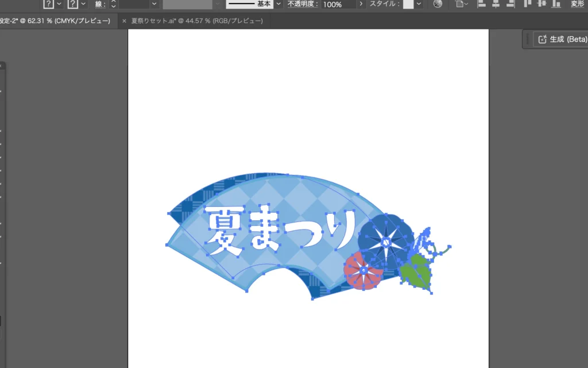588x368 pixels.
Task: Open the 変形 transform panel link
Action: tap(577, 4)
